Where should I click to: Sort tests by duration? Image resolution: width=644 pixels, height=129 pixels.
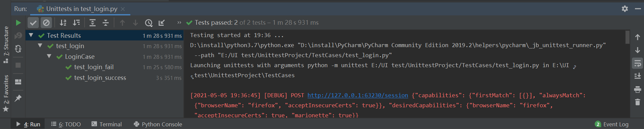[76, 23]
